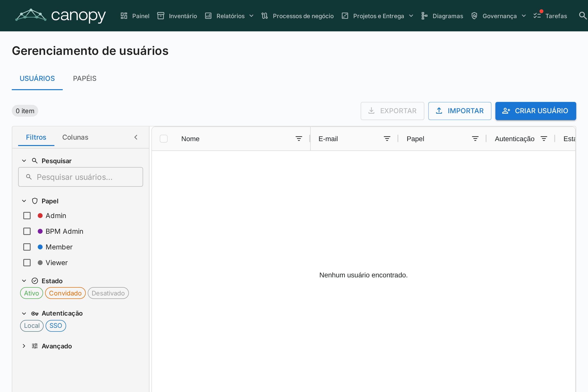The height and width of the screenshot is (392, 588).
Task: Click the '0 item' count badge
Action: pyautogui.click(x=25, y=111)
